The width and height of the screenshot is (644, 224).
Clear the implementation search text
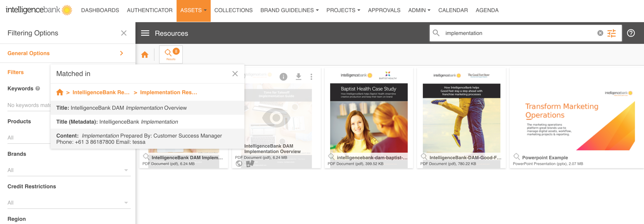coord(600,33)
